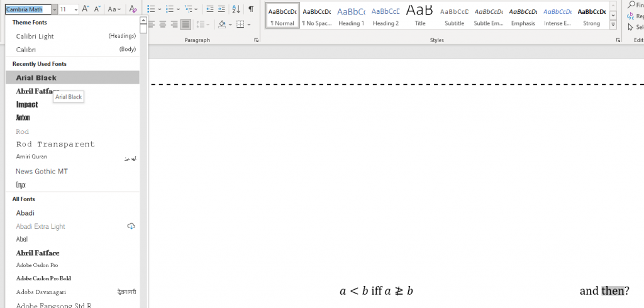Click the Increase Indent icon
Screen dimensions: 644x308
[221, 9]
